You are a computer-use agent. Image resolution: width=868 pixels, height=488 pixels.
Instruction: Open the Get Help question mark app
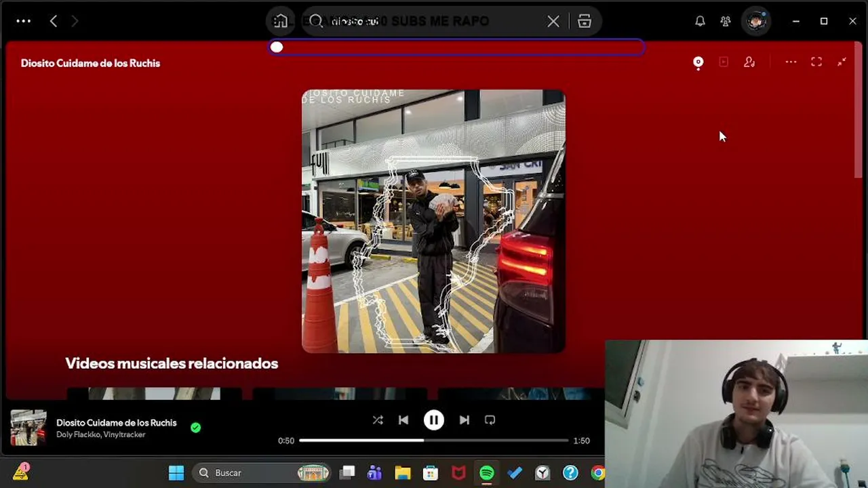[x=570, y=473]
